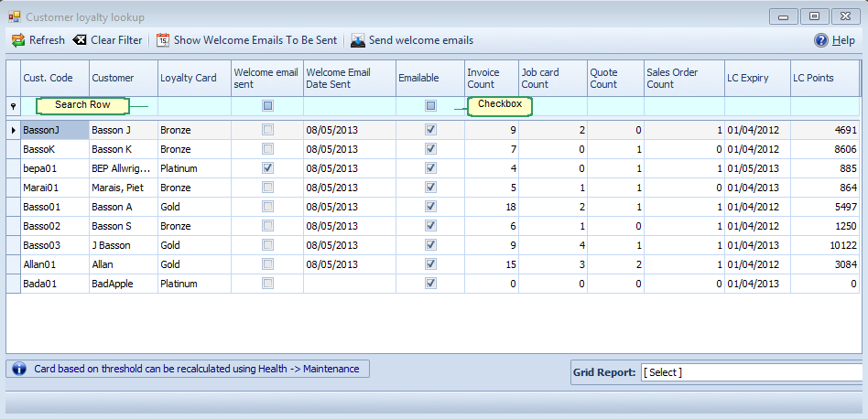Viewport: 868px width, 419px height.
Task: Click the Invoice Count value 18
Action: coord(492,208)
